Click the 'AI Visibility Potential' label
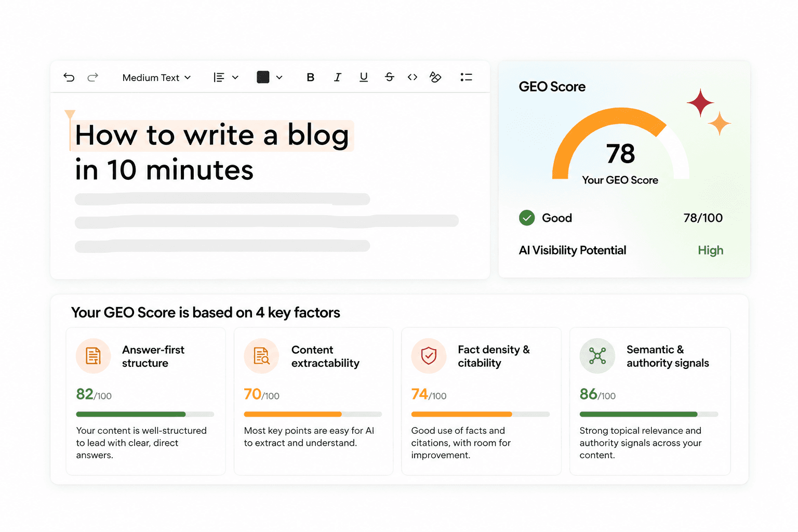 (x=572, y=250)
